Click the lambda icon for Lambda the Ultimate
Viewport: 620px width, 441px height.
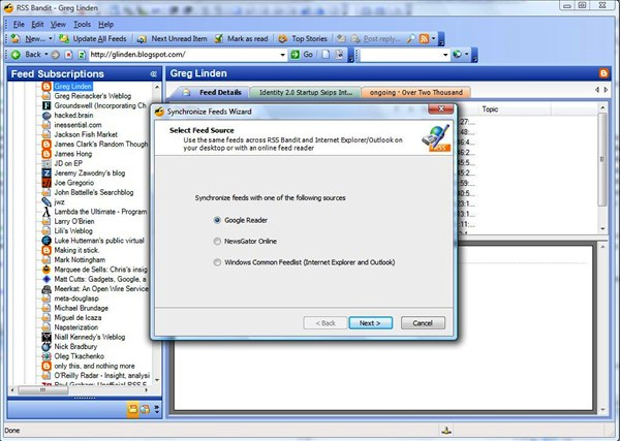(46, 212)
